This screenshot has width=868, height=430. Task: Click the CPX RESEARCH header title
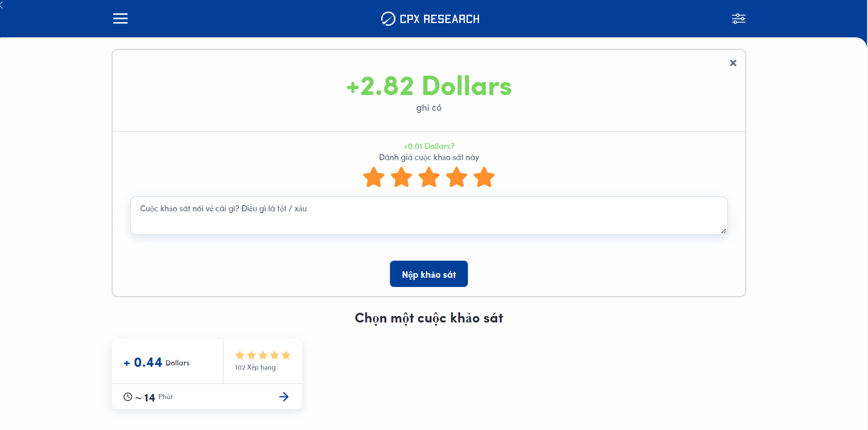point(439,19)
